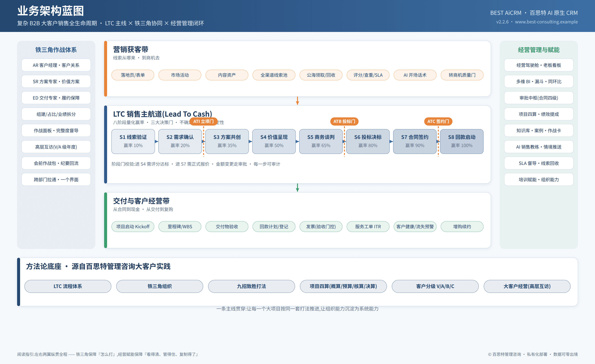Select SR 方案专家・价值方案 card
Viewport: 595px width, 364px height.
[56, 82]
